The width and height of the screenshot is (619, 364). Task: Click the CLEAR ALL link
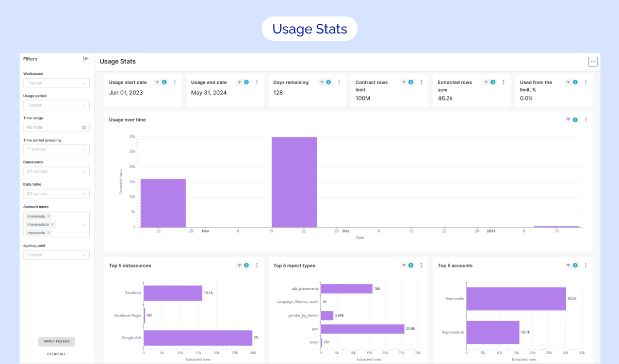point(56,354)
